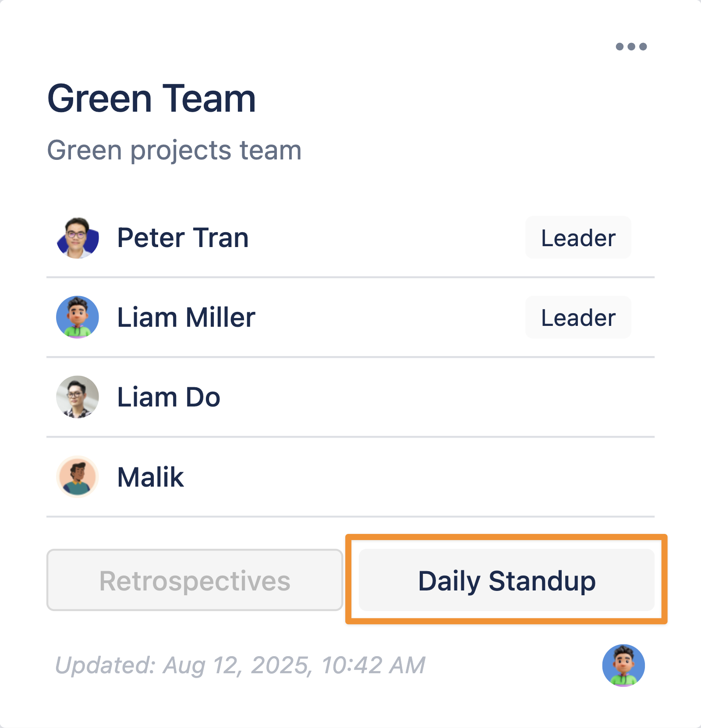Click the Green Team title
701x728 pixels.
click(152, 99)
